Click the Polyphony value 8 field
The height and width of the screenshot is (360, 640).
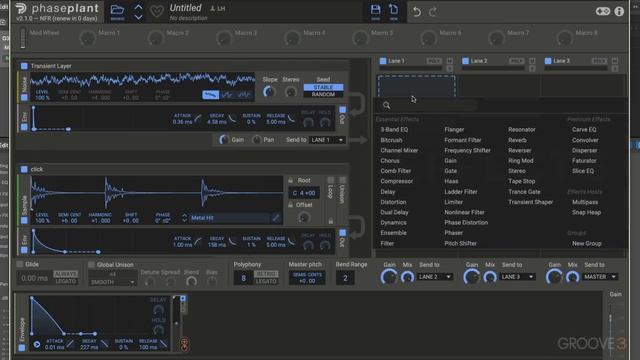coord(243,278)
